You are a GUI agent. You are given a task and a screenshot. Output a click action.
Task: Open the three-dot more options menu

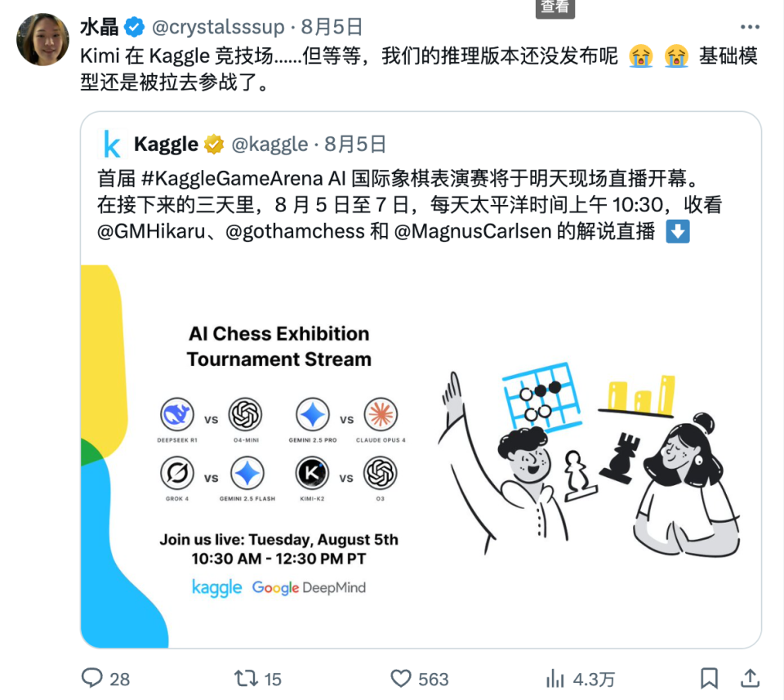(x=750, y=27)
